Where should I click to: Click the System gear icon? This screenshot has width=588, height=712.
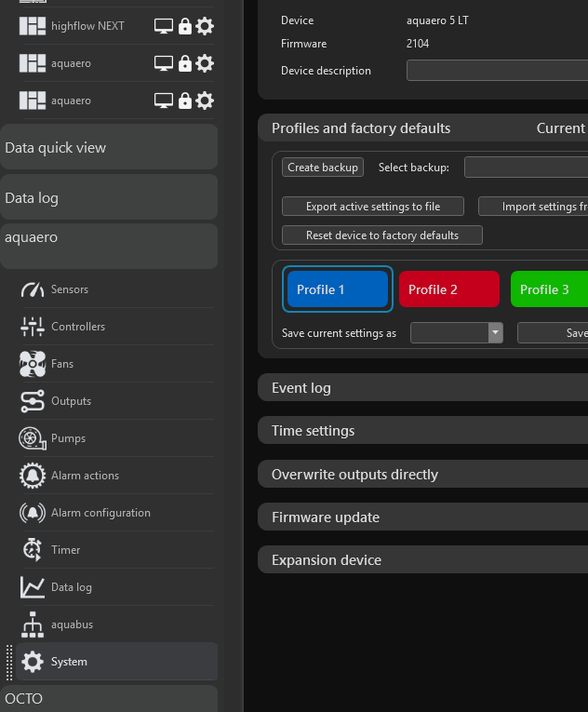pyautogui.click(x=33, y=662)
